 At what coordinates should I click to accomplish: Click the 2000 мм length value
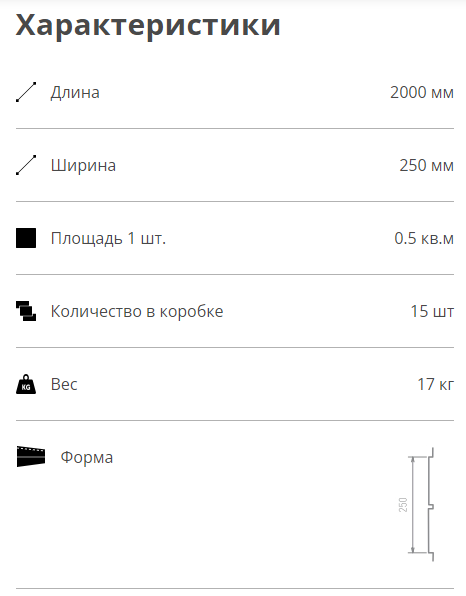(x=422, y=92)
